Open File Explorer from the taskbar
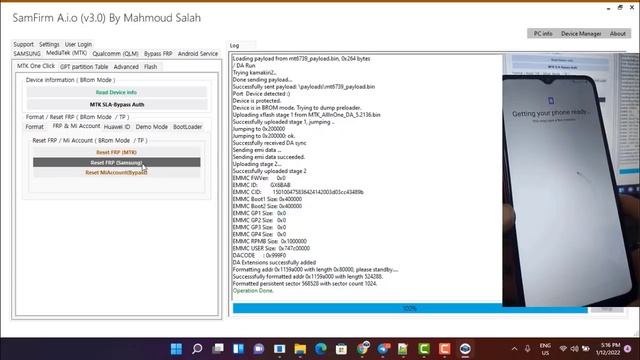The width and height of the screenshot is (640, 360). tap(300, 349)
